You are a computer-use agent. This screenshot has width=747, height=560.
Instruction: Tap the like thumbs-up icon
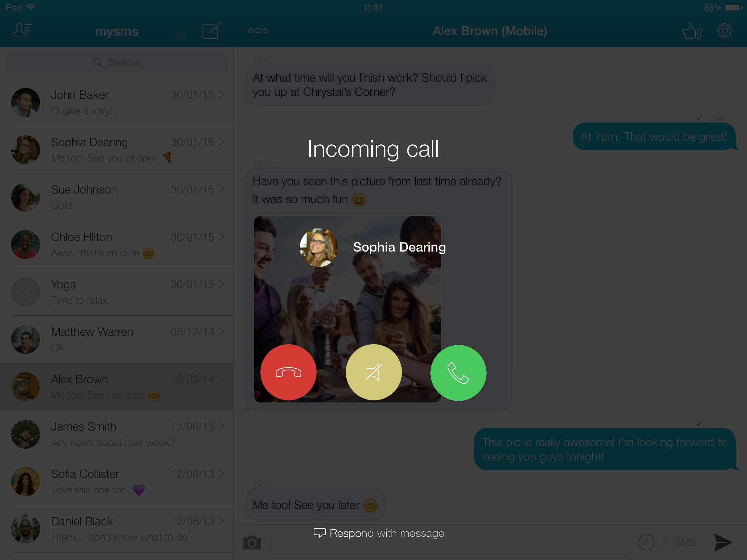click(691, 31)
